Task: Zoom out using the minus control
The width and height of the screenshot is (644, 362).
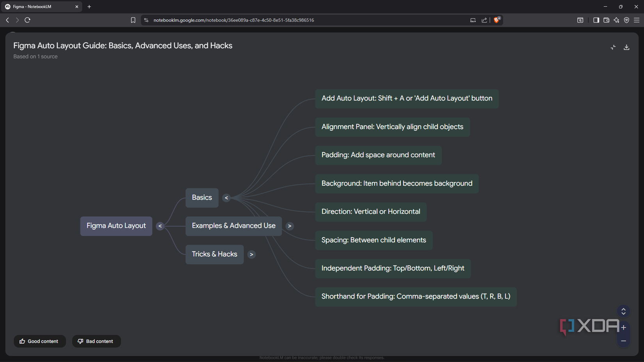Action: click(623, 340)
